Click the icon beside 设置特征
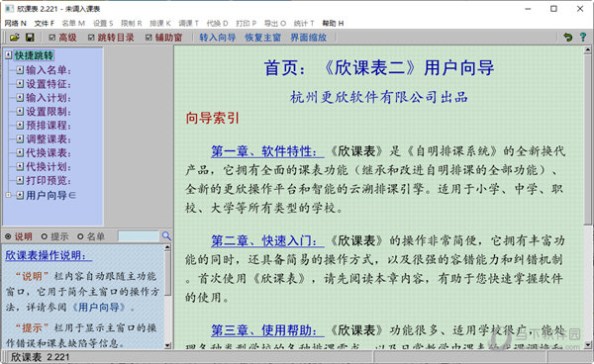Screen dimensions: 594x364 (20, 84)
